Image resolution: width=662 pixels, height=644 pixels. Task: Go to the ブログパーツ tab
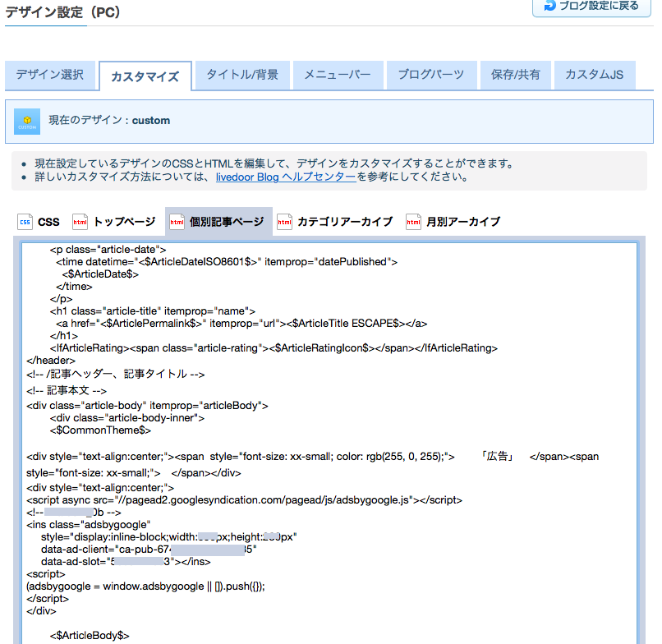coord(431,75)
